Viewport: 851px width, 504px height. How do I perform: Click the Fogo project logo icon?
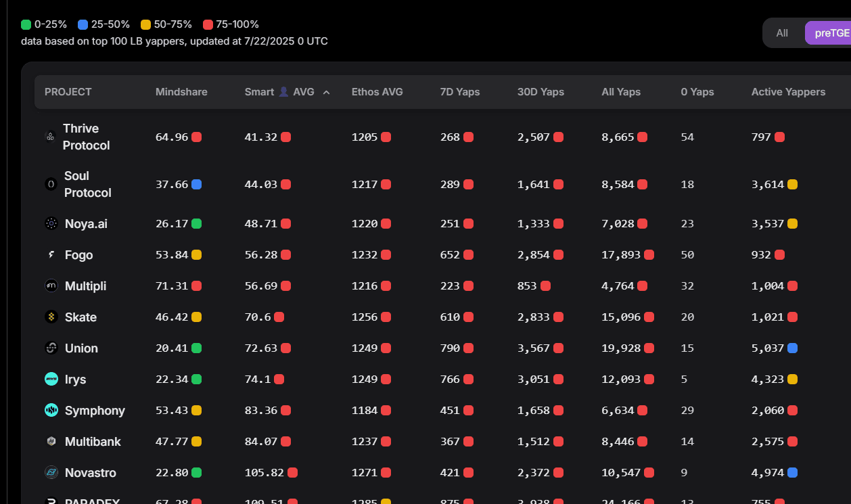[x=51, y=255]
